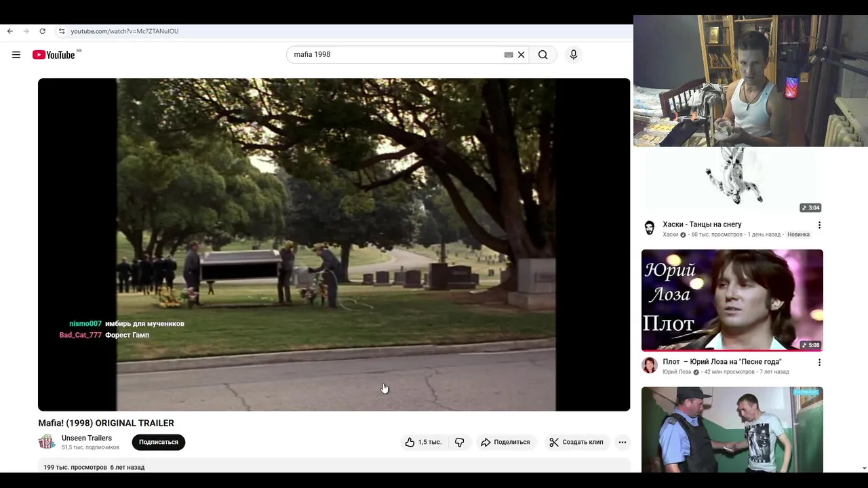
Task: Click the 3:04 duration badge
Action: click(810, 207)
